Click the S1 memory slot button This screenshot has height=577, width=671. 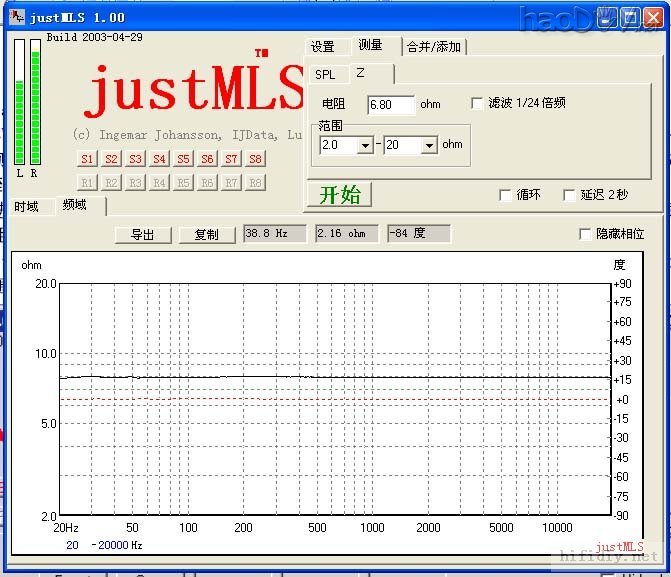87,159
